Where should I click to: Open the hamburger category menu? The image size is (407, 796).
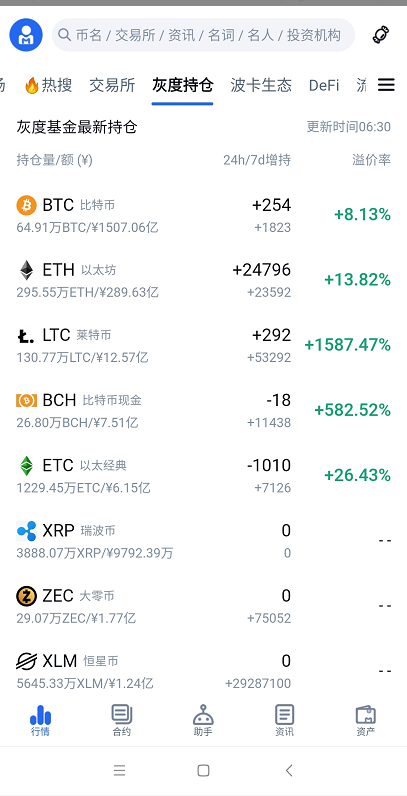pos(386,85)
